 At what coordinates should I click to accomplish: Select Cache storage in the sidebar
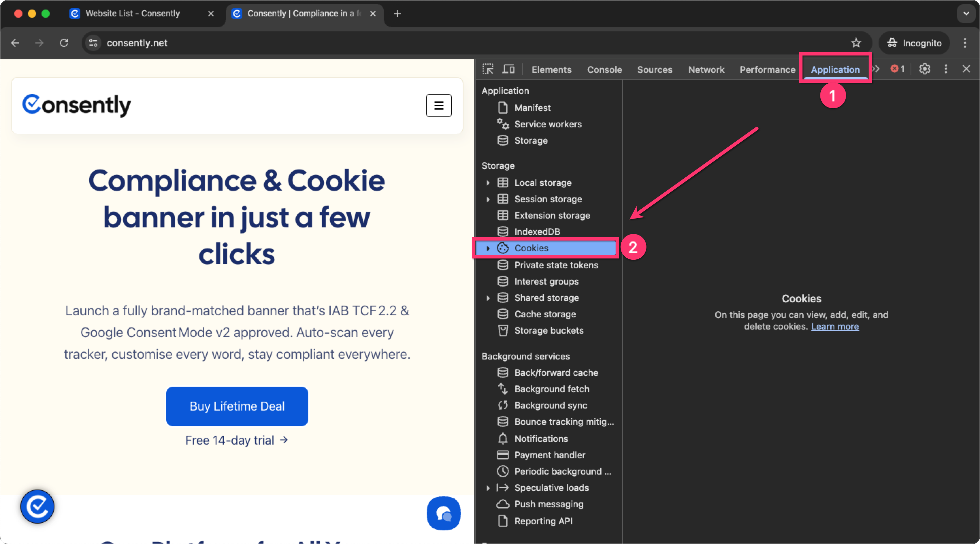[x=545, y=314]
